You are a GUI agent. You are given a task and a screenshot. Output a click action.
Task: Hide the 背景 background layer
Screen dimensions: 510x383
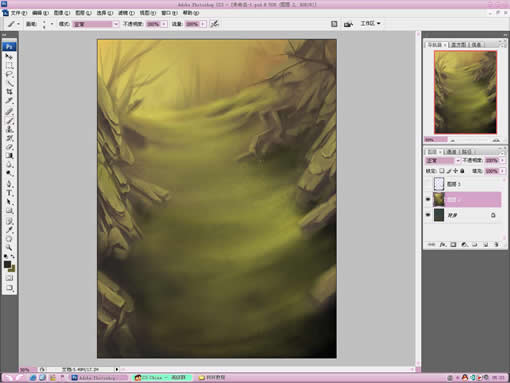(x=428, y=215)
